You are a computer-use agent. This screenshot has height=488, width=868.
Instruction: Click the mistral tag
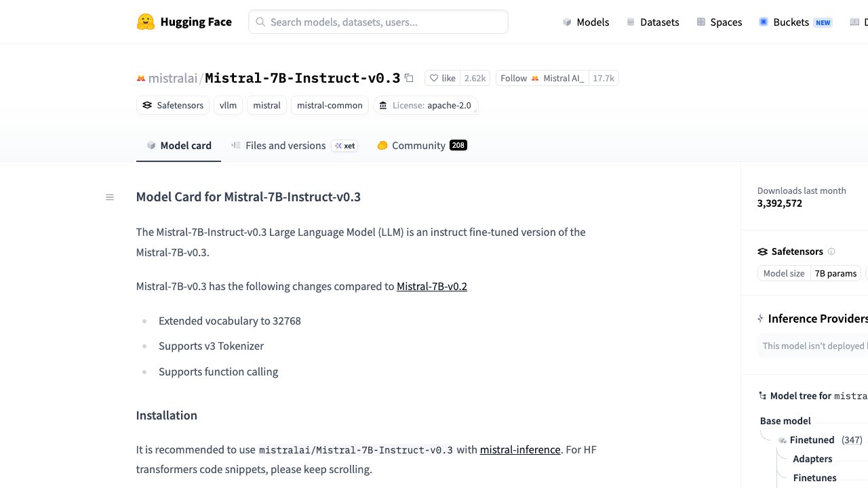click(267, 105)
